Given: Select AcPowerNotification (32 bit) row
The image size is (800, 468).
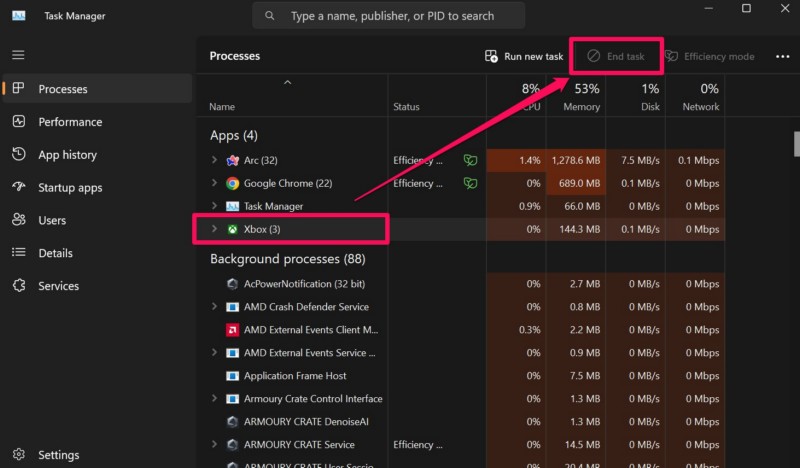Looking at the screenshot, I should point(304,284).
